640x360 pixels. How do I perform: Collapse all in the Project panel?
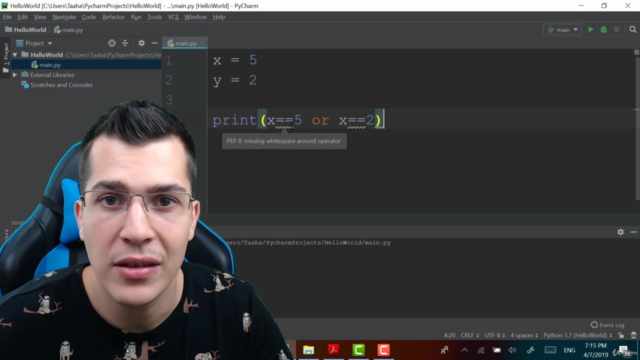[x=125, y=43]
